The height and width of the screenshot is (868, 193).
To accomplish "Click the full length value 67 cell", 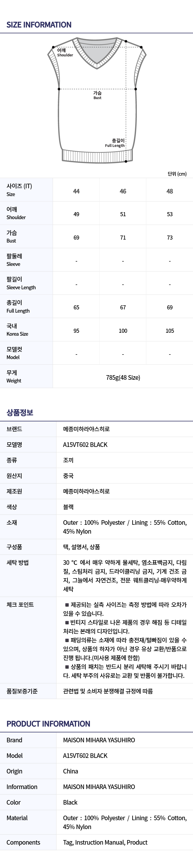I will pyautogui.click(x=123, y=308).
